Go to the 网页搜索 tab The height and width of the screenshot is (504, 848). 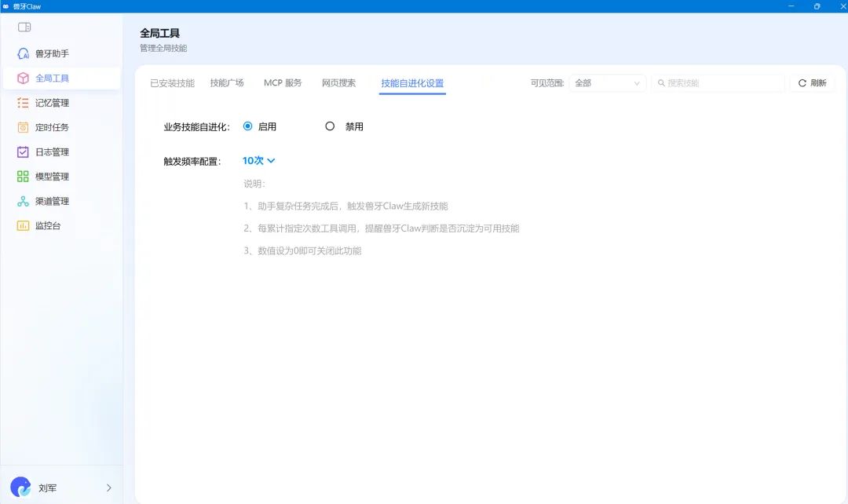(338, 82)
